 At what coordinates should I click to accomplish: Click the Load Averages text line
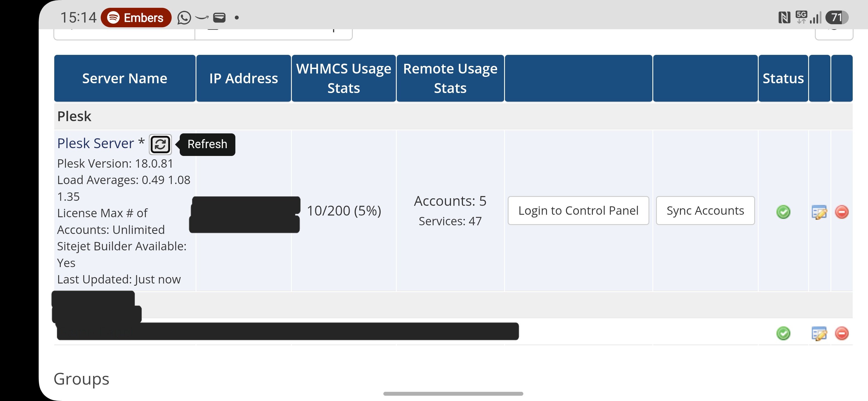124,188
